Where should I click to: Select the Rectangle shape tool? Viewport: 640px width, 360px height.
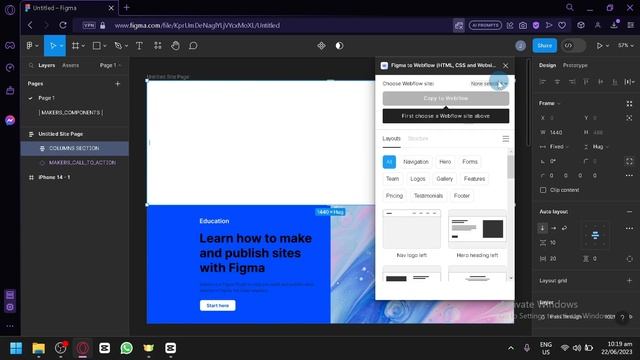[x=97, y=46]
